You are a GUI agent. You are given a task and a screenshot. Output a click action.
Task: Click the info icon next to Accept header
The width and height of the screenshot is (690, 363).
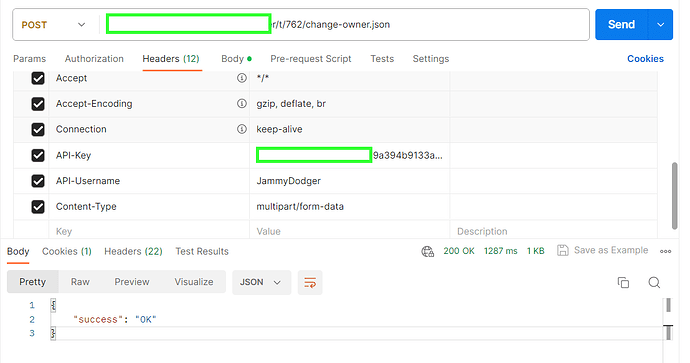242,78
